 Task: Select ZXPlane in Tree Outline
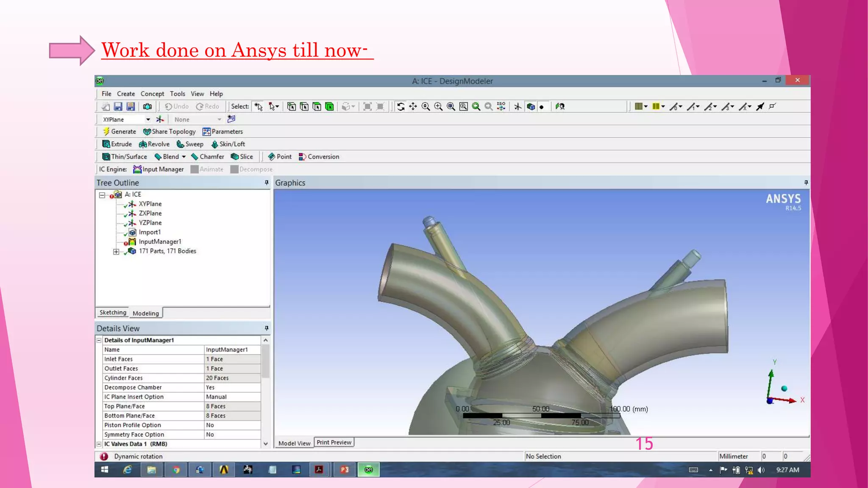(x=150, y=213)
